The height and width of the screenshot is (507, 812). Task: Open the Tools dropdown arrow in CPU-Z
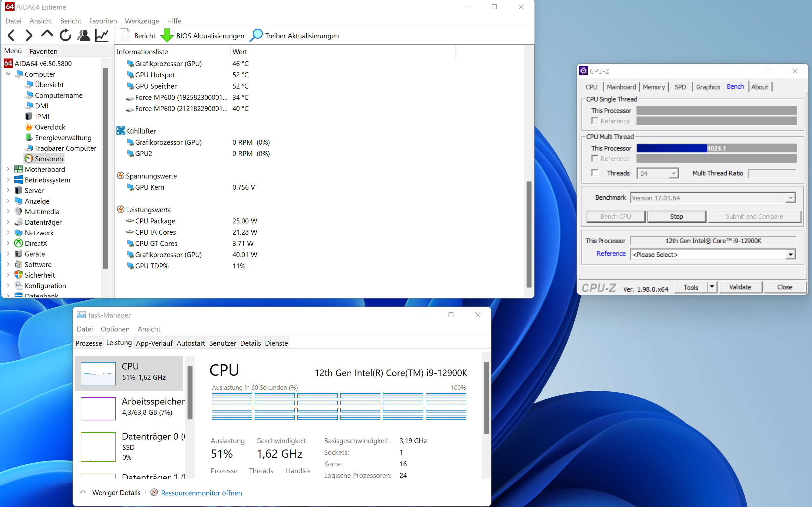712,287
